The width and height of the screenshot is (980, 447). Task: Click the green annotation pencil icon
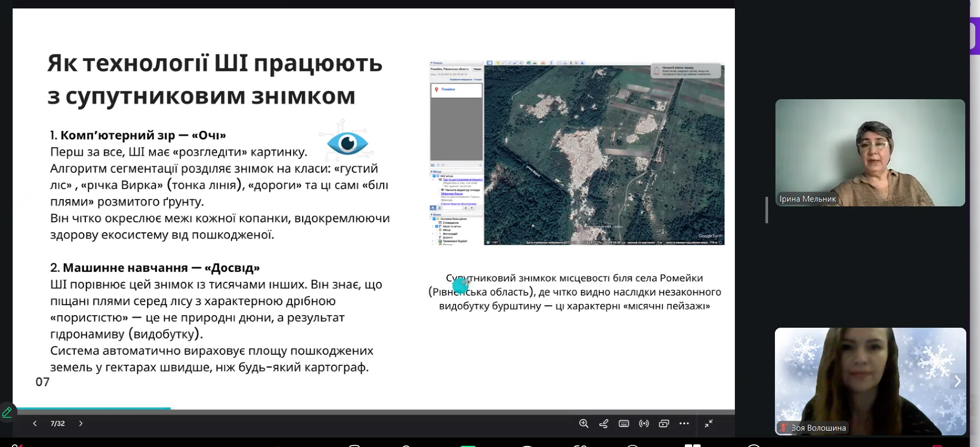coord(7,412)
